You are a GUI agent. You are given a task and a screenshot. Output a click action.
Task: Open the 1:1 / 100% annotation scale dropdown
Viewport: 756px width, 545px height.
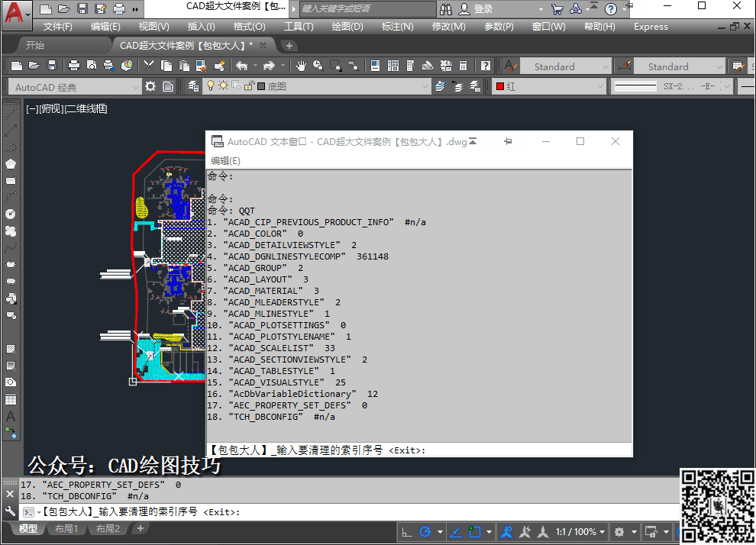580,532
